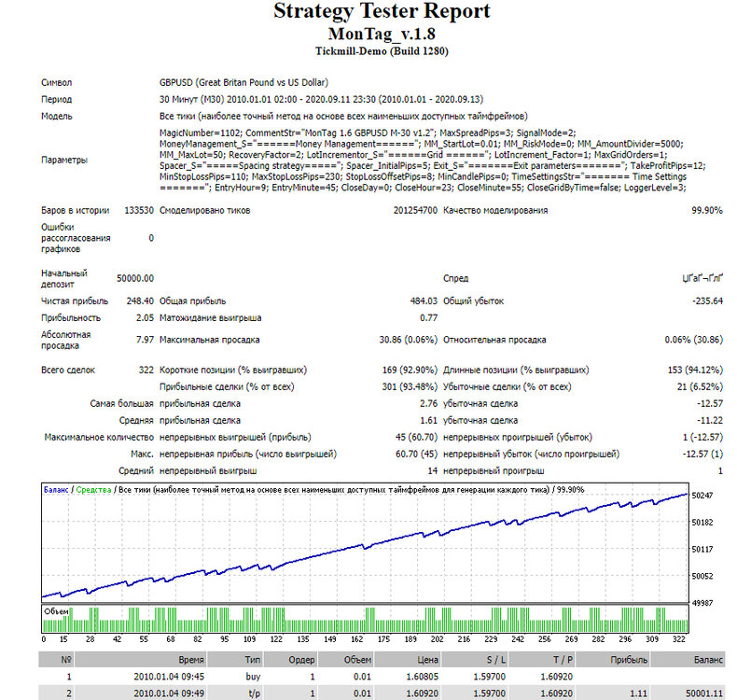Select the gross loss value '-235.64'
The height and width of the screenshot is (700, 737).
tap(707, 301)
